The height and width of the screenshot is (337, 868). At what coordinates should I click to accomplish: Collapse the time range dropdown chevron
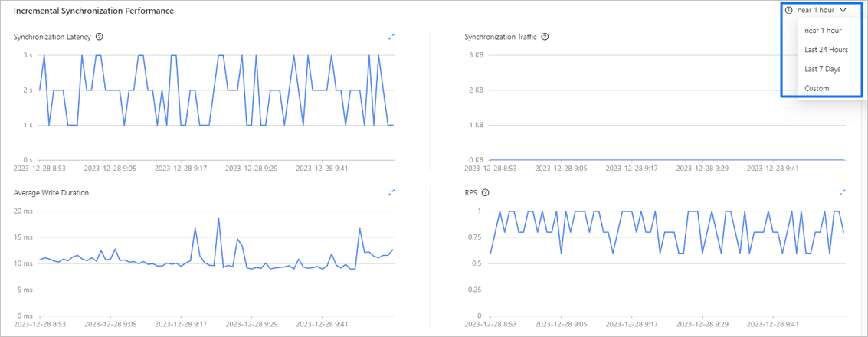843,10
